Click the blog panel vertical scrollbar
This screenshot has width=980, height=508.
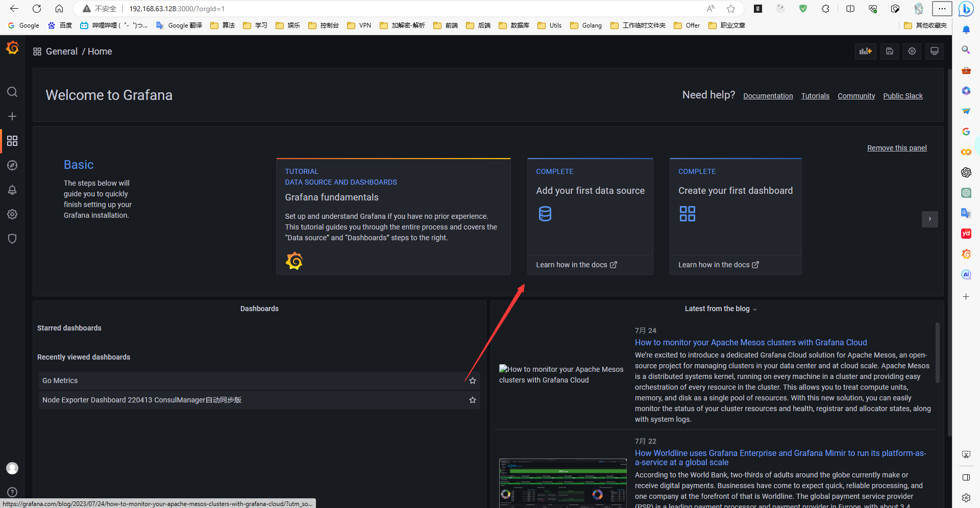(x=937, y=352)
